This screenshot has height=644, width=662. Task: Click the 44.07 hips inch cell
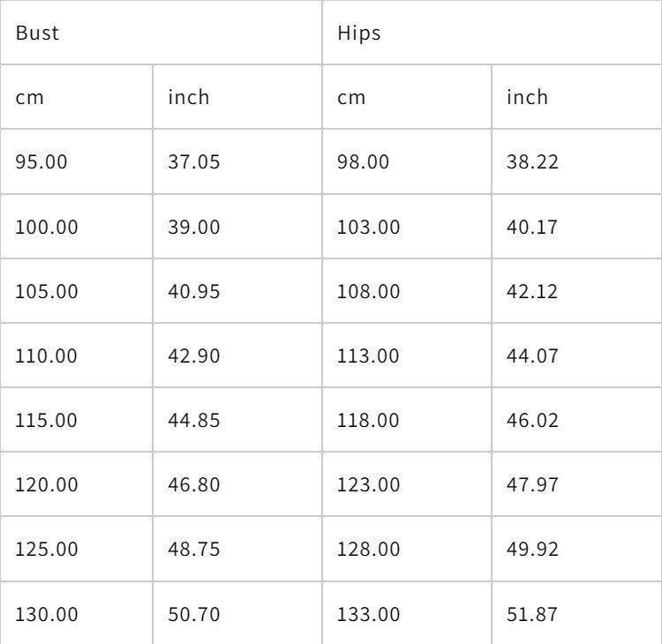(532, 356)
